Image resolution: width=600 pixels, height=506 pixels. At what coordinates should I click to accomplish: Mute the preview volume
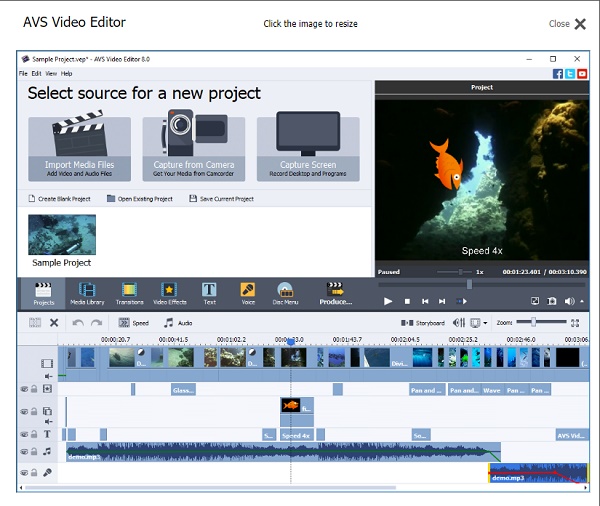[569, 301]
